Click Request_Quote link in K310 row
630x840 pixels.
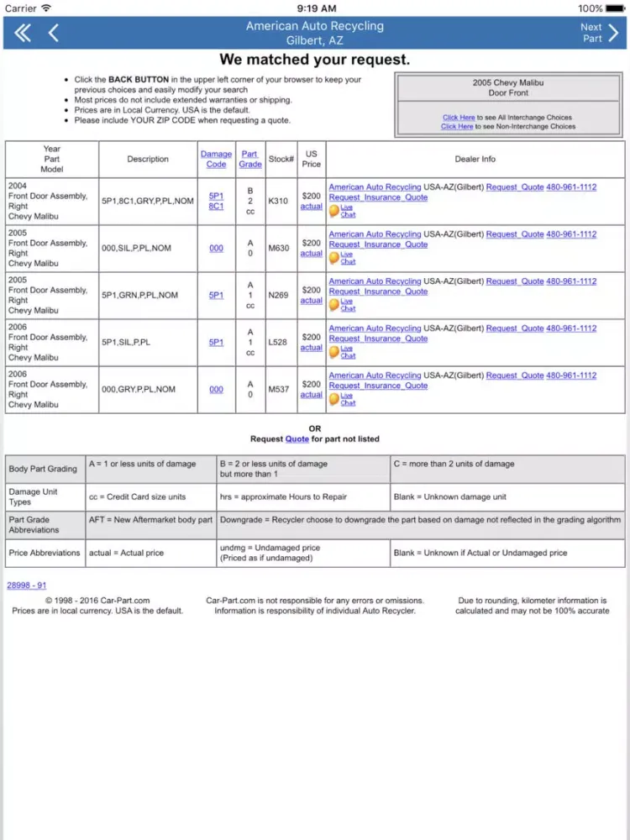pyautogui.click(x=515, y=187)
